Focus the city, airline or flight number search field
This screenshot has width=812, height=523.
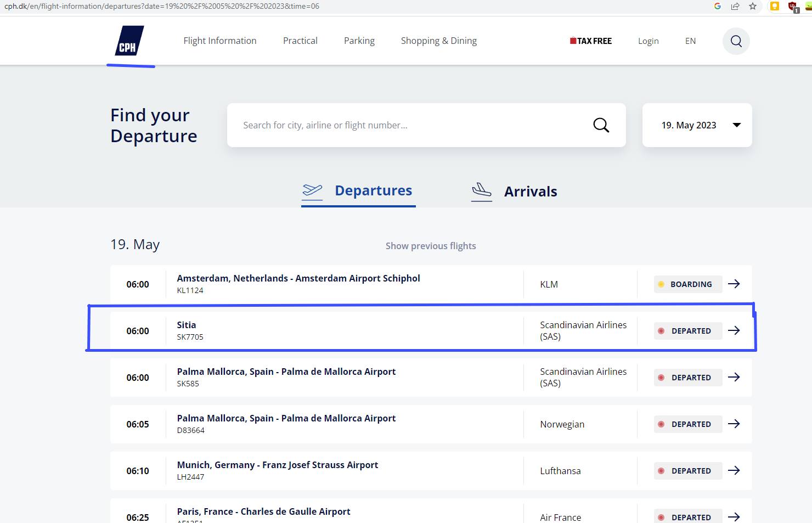(406, 125)
